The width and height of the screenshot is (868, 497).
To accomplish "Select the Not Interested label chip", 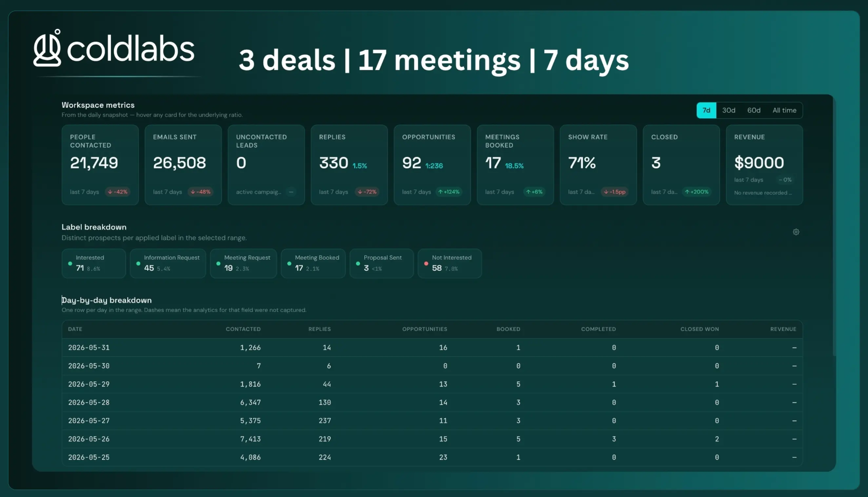I will pyautogui.click(x=450, y=263).
